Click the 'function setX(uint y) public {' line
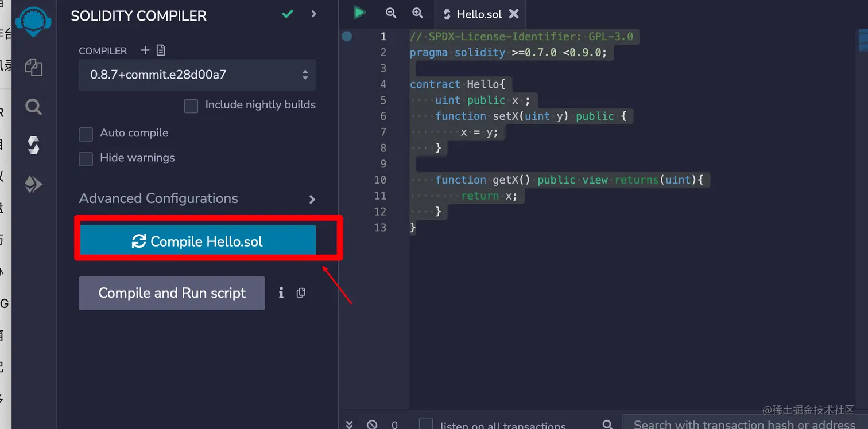This screenshot has width=868, height=429. (531, 116)
